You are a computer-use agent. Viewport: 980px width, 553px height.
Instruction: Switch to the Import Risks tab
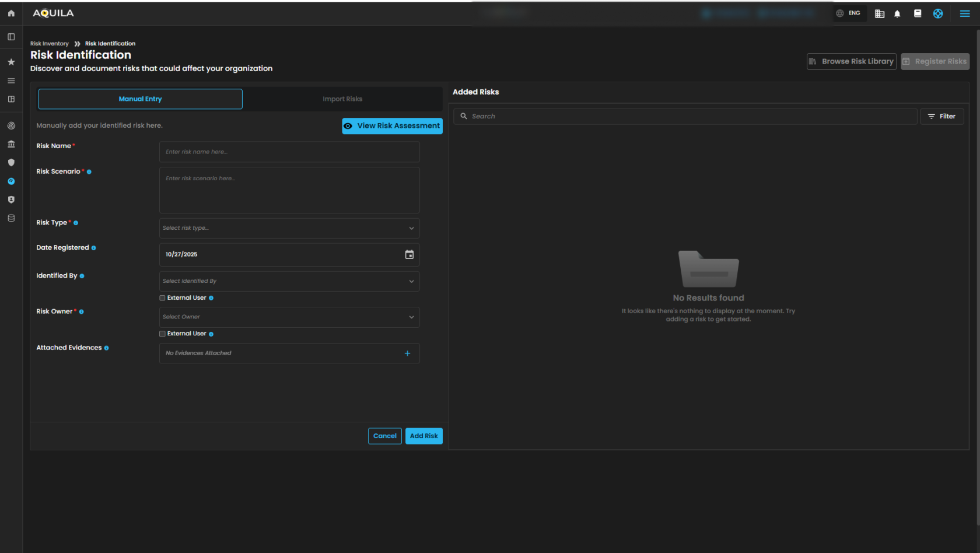[x=342, y=99]
